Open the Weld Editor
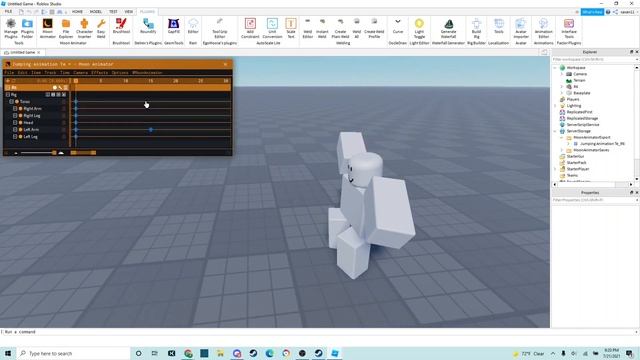 (308, 29)
